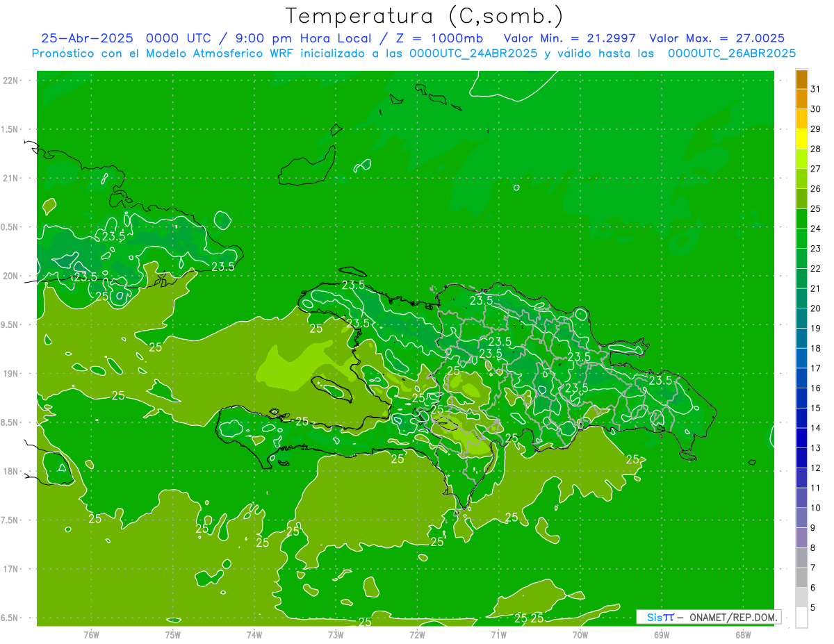Click the "68W" longitude axis label
The width and height of the screenshot is (834, 644).
pyautogui.click(x=743, y=635)
